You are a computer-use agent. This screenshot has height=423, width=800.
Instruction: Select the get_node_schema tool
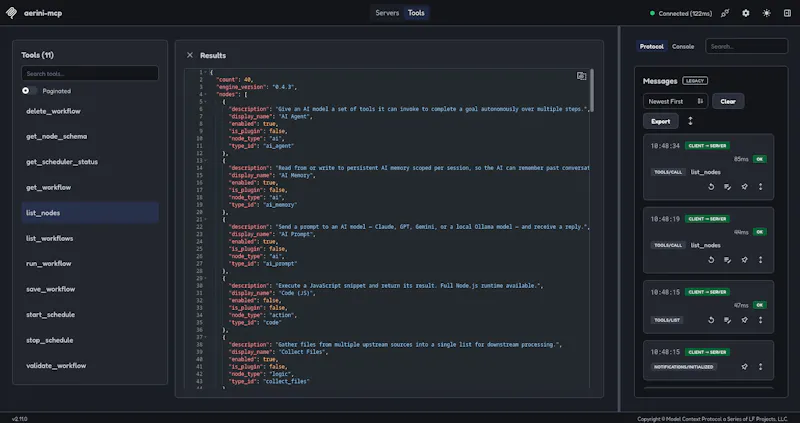tap(90, 136)
